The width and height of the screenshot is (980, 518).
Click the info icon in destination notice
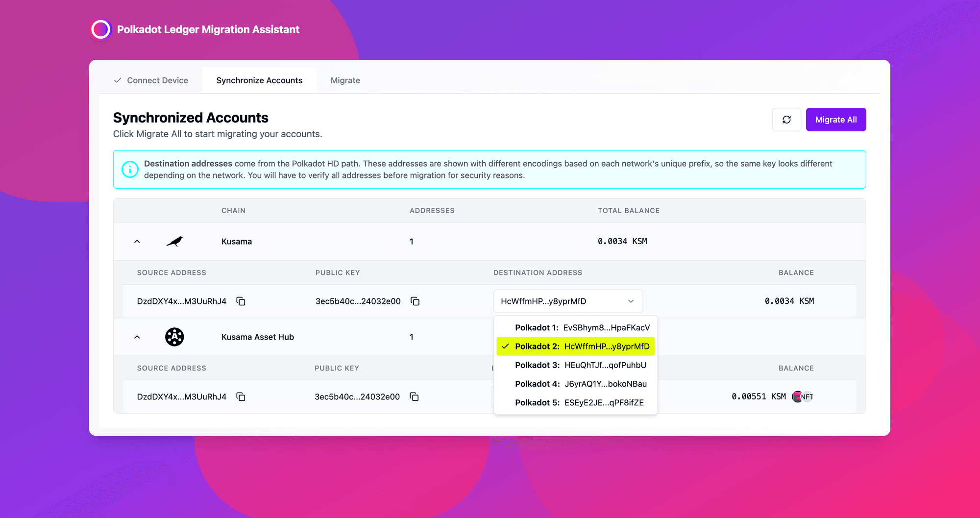[130, 170]
